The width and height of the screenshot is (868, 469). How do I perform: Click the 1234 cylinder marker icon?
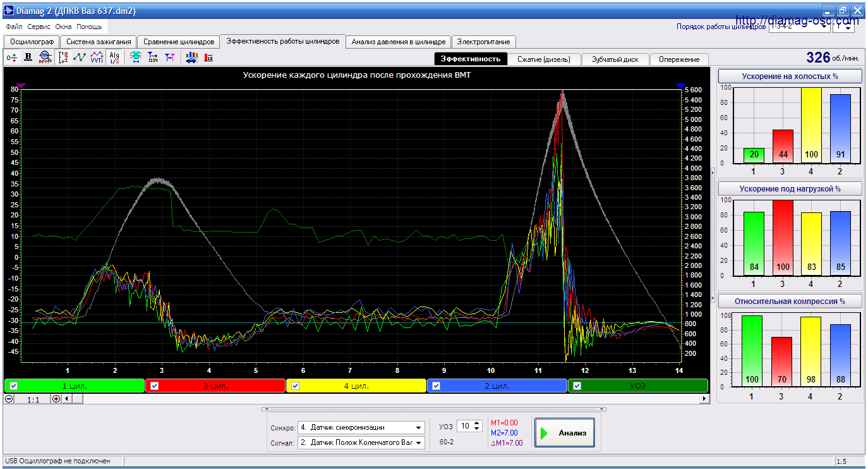click(x=153, y=58)
